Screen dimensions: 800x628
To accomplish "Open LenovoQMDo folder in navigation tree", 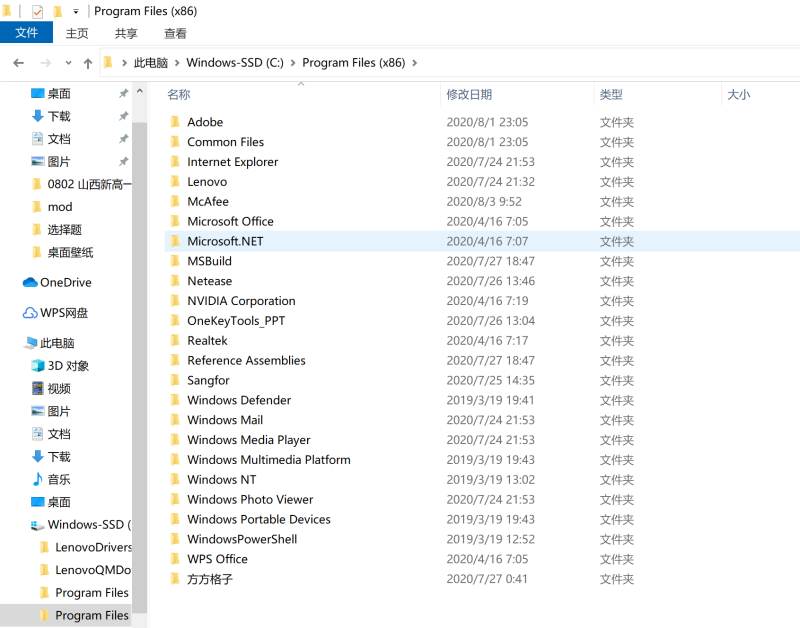I will [93, 570].
